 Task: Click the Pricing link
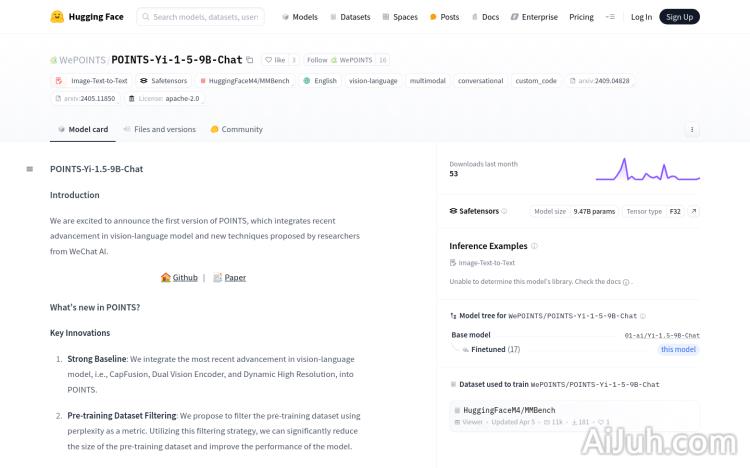(x=581, y=17)
